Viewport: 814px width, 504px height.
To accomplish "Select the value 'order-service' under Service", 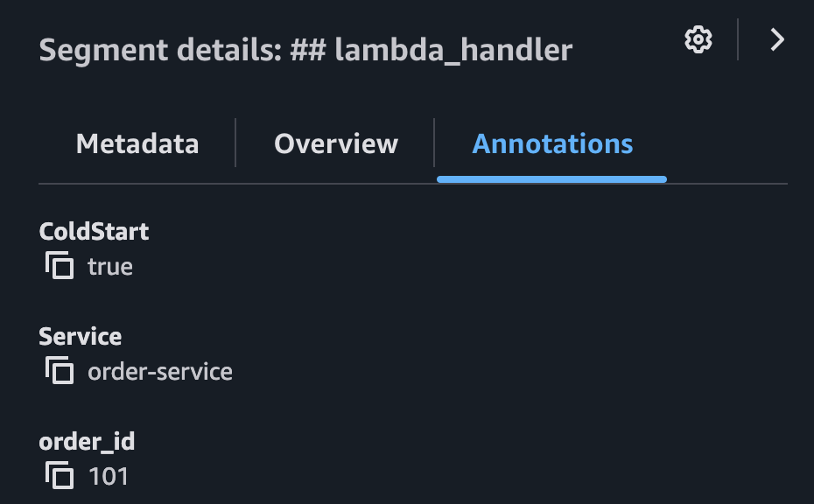I will click(x=158, y=371).
